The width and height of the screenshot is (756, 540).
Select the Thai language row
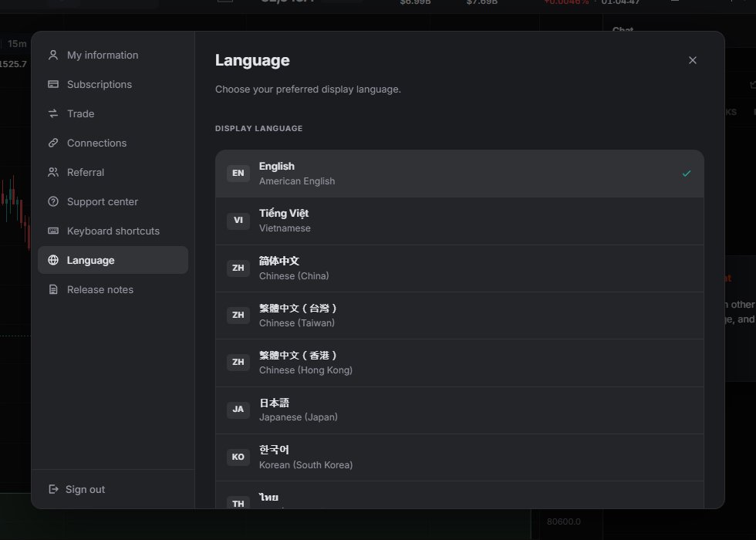460,495
